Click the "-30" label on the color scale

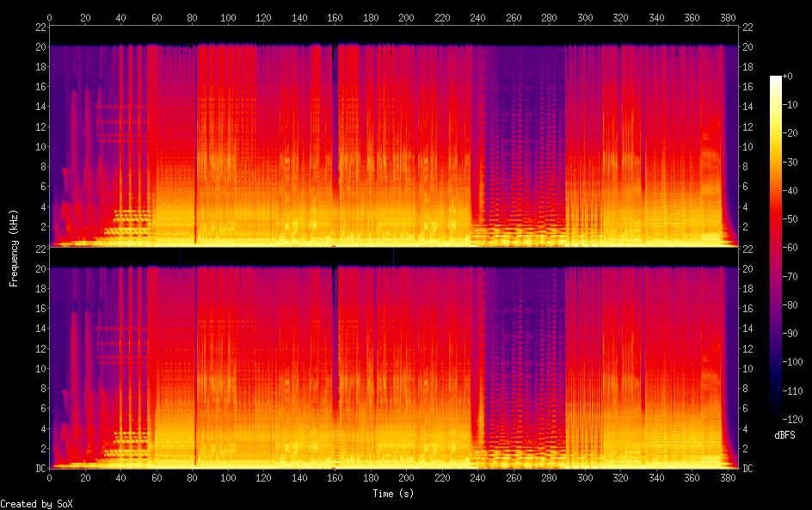click(790, 162)
